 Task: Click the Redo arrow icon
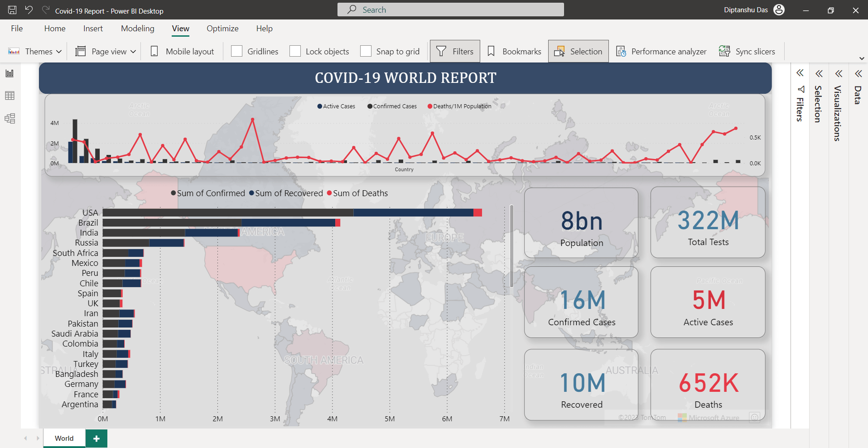pos(45,10)
